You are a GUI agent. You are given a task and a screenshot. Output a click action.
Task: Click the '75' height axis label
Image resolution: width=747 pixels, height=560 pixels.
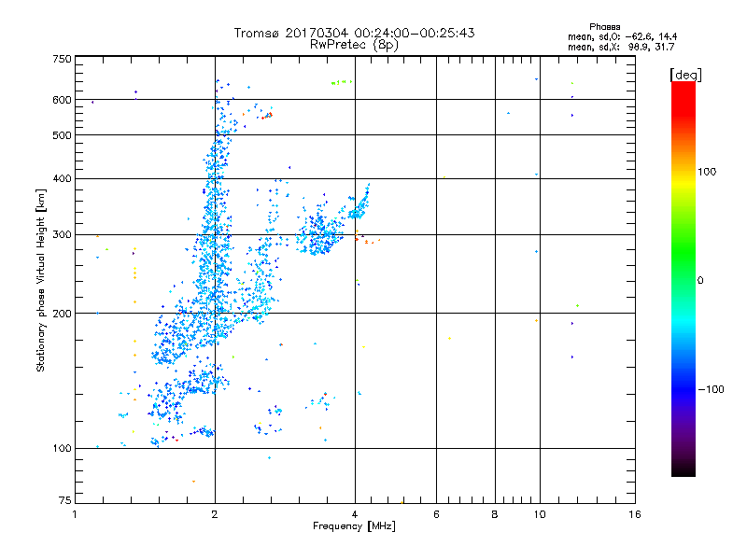coord(65,500)
